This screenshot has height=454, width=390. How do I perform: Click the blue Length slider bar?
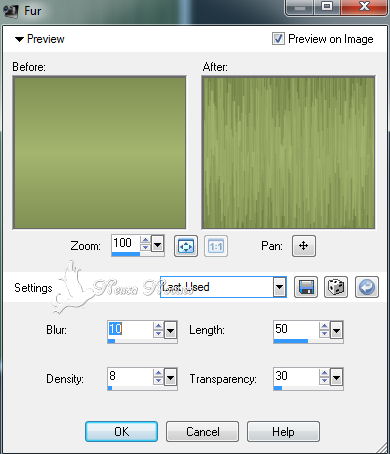point(291,341)
